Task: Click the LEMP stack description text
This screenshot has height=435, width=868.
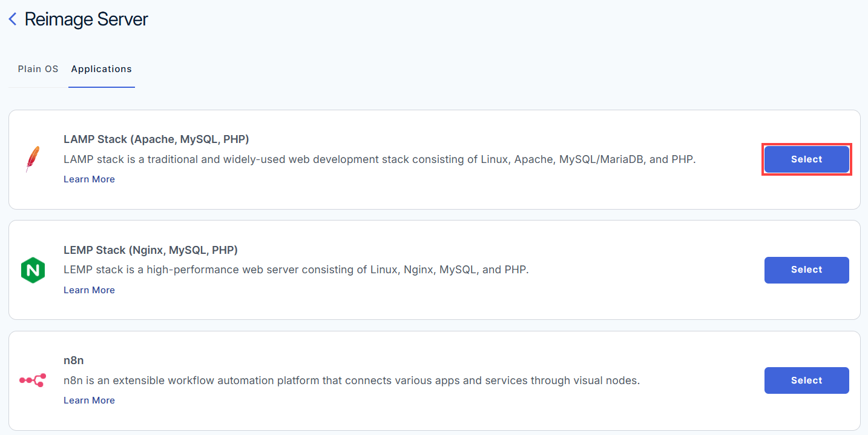Action: point(296,270)
